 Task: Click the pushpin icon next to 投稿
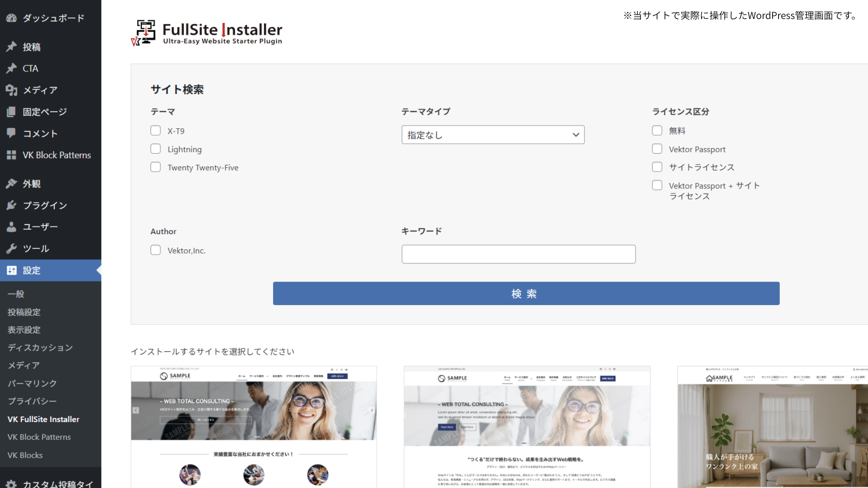11,47
